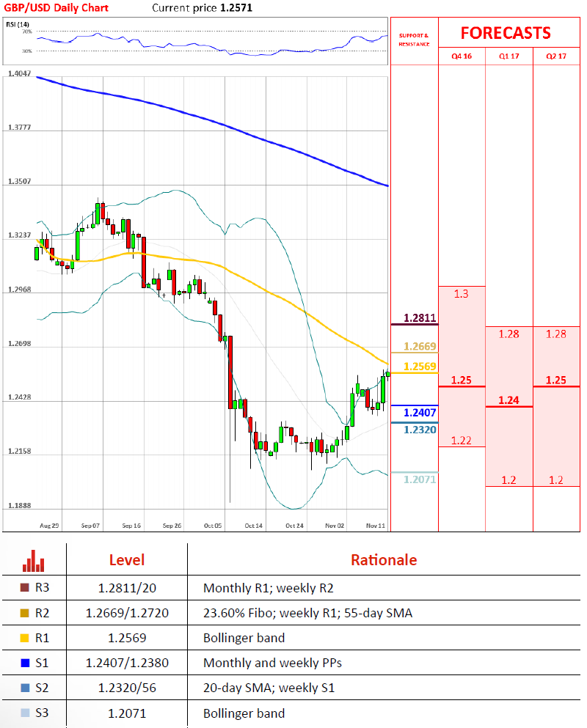The width and height of the screenshot is (587, 728).
Task: Click the 1.2407 support level label
Action: coord(420,413)
